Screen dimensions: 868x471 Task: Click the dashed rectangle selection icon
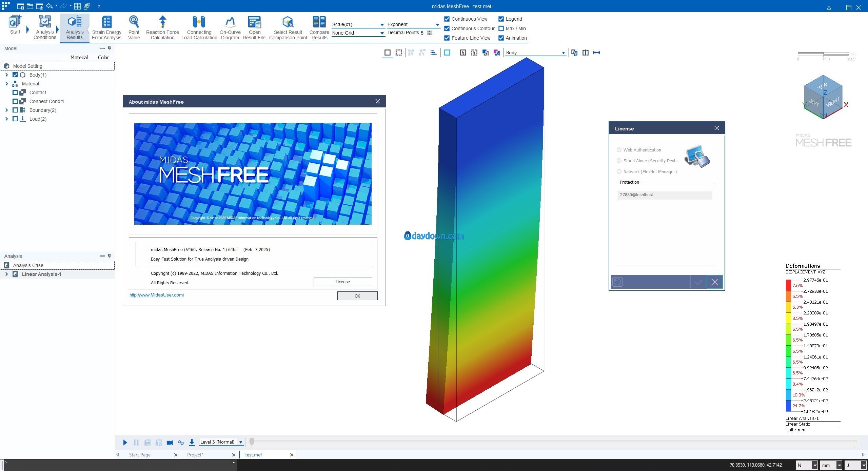pyautogui.click(x=399, y=53)
